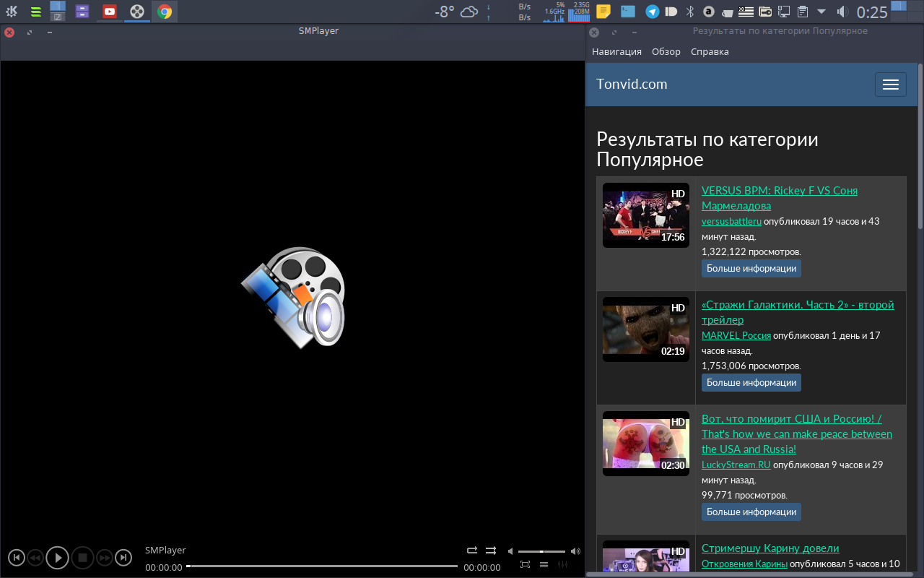The image size is (924, 578).
Task: Click the Stop playback button
Action: click(82, 558)
